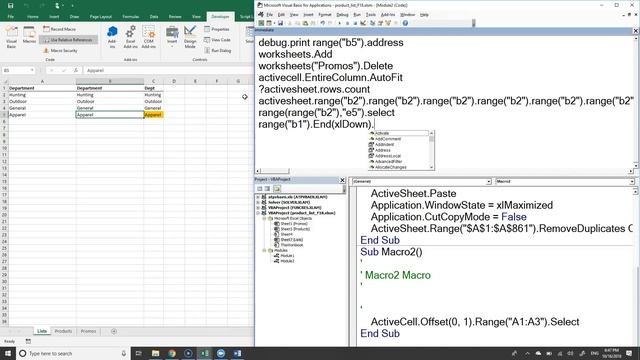Close the Immediate window
The height and width of the screenshot is (360, 640).
[636, 31]
